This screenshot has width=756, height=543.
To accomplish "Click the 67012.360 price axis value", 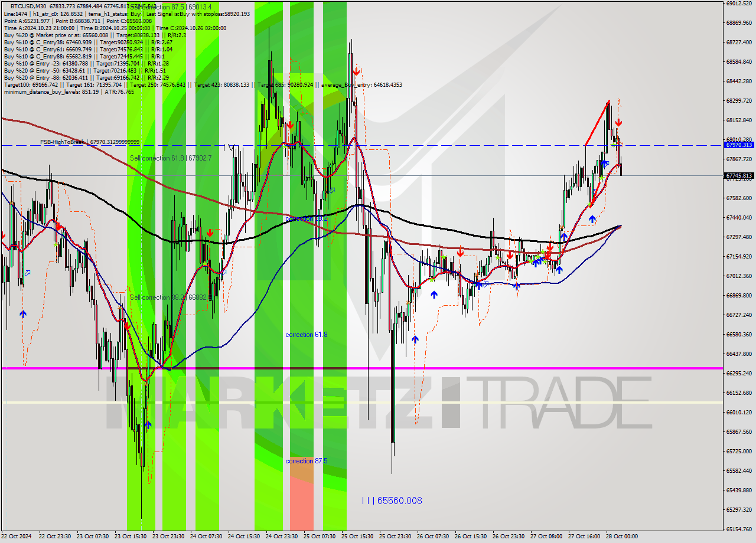I will pos(739,276).
